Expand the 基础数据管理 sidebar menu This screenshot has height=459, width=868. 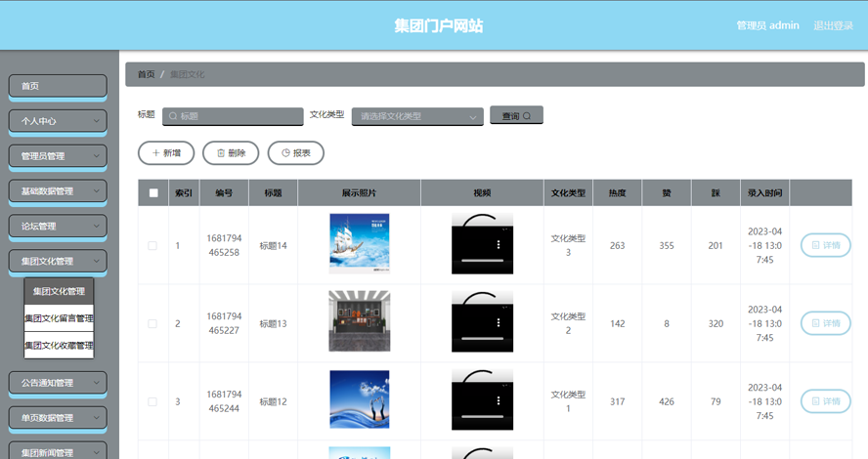[58, 191]
